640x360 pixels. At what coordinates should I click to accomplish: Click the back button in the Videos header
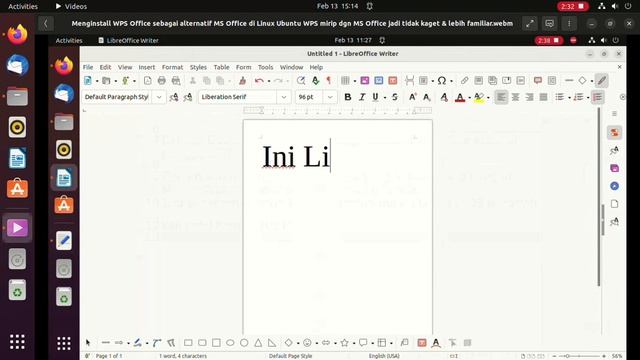pyautogui.click(x=46, y=24)
